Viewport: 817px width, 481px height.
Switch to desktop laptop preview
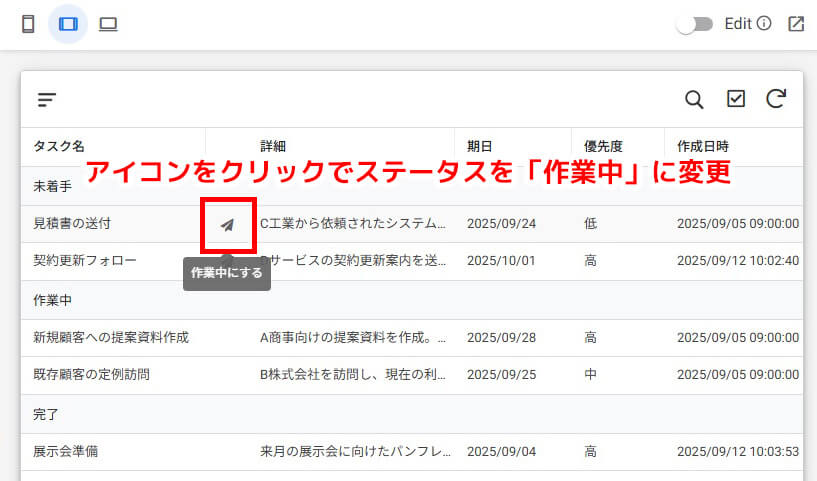pyautogui.click(x=108, y=24)
